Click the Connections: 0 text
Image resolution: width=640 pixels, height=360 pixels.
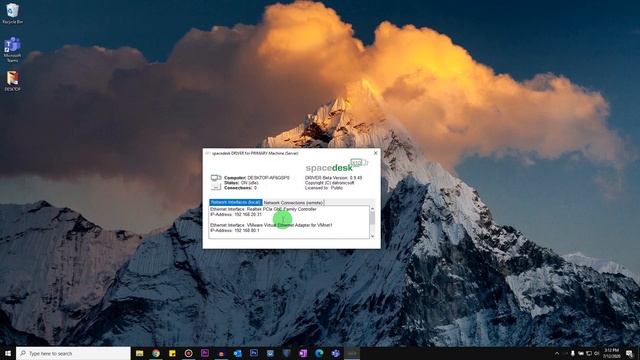tap(240, 188)
